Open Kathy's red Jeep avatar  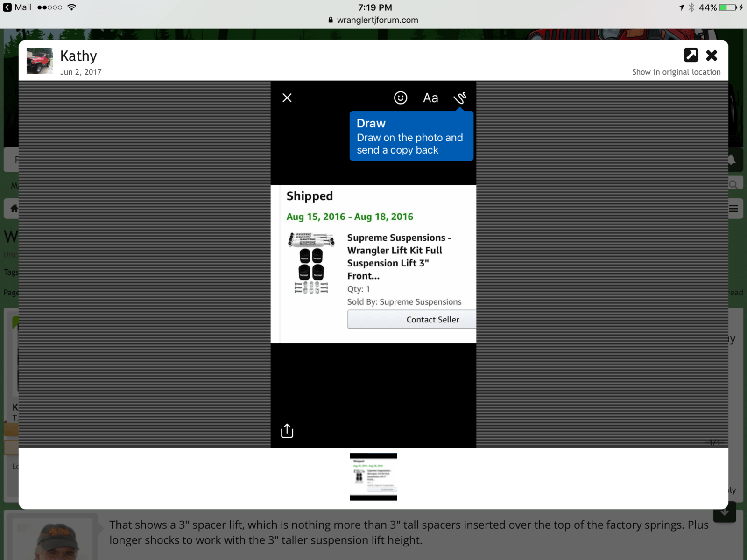(x=40, y=61)
